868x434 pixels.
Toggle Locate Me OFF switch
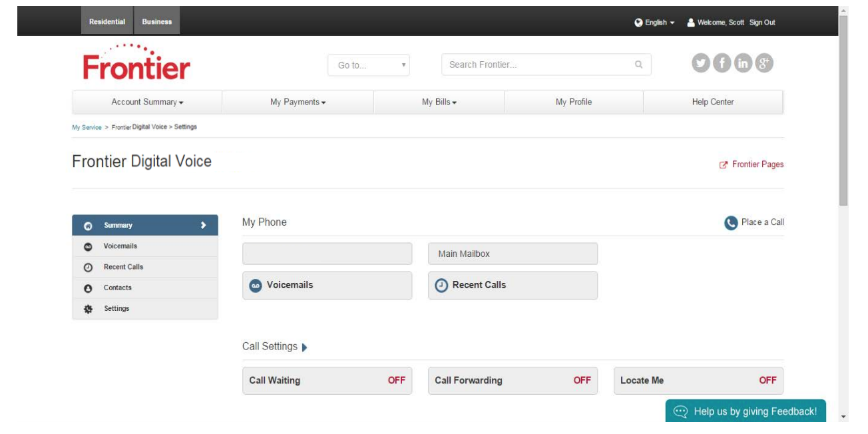(x=768, y=381)
